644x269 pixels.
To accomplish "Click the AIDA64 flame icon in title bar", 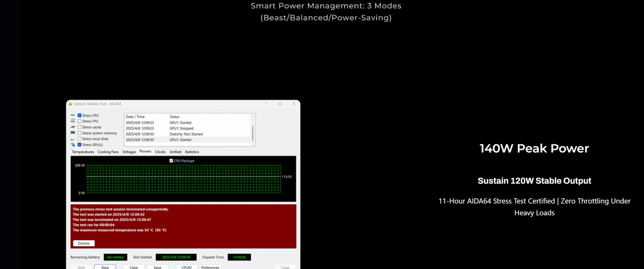I will click(70, 104).
